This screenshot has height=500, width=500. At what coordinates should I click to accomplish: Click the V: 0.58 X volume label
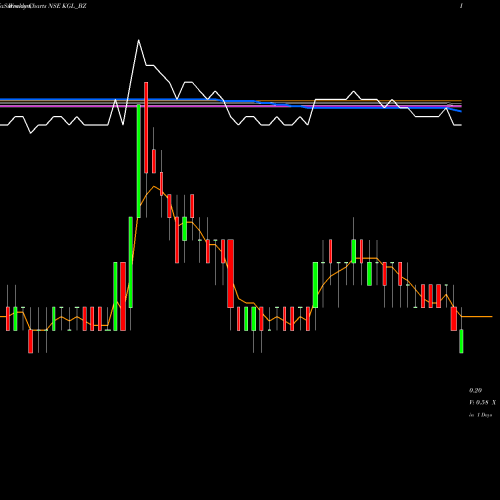click(x=482, y=403)
